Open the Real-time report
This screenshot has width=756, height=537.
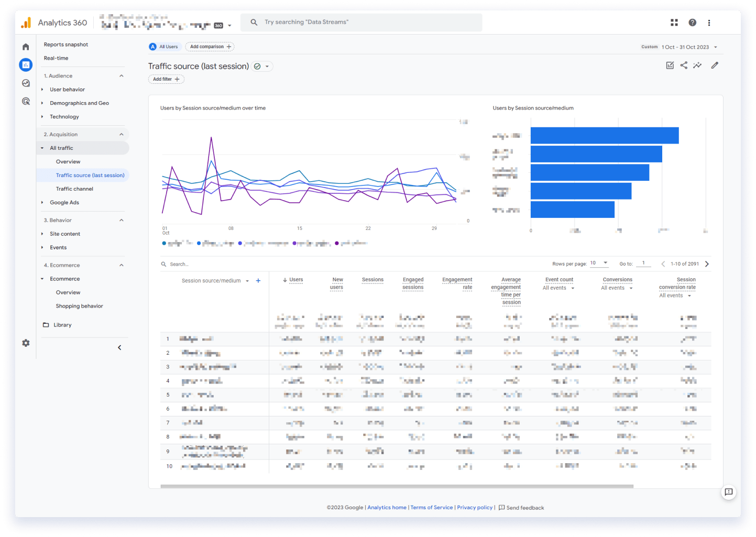[56, 58]
